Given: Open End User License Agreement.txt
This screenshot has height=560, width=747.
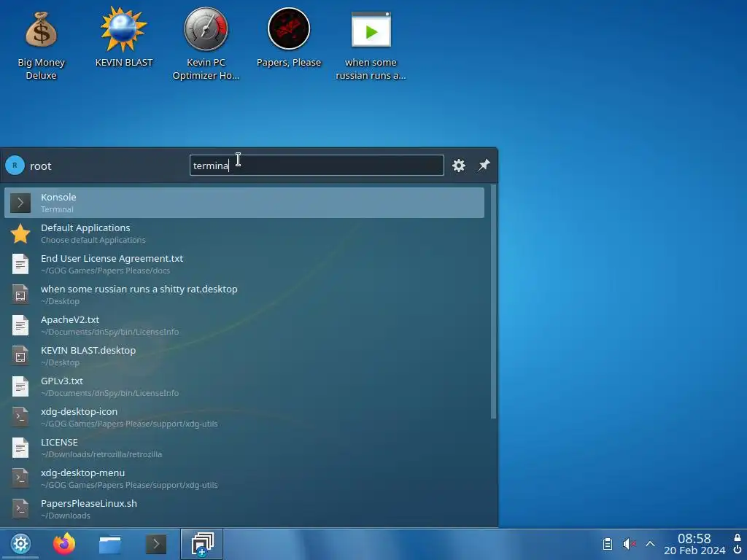Looking at the screenshot, I should point(244,264).
